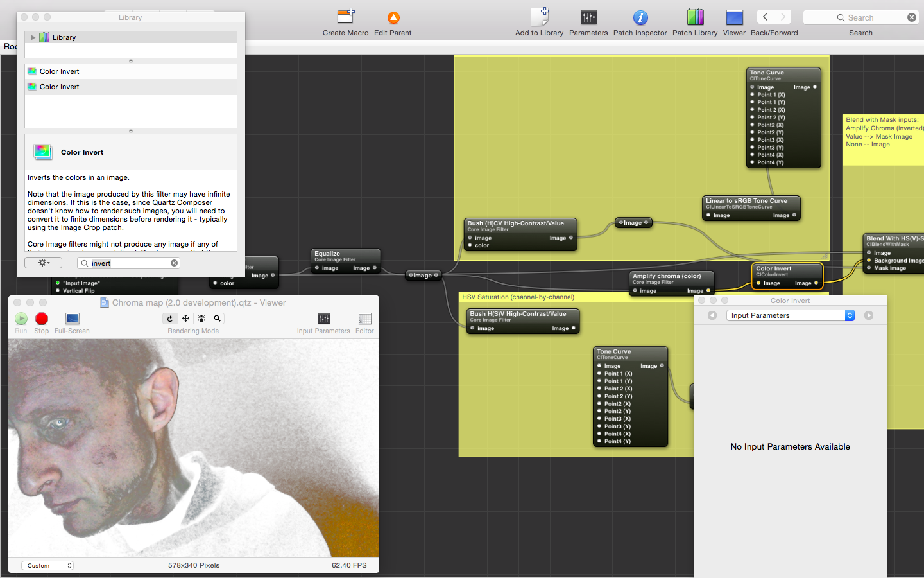Click the Color Invert icon in the description pane
The height and width of the screenshot is (578, 924).
pyautogui.click(x=42, y=152)
